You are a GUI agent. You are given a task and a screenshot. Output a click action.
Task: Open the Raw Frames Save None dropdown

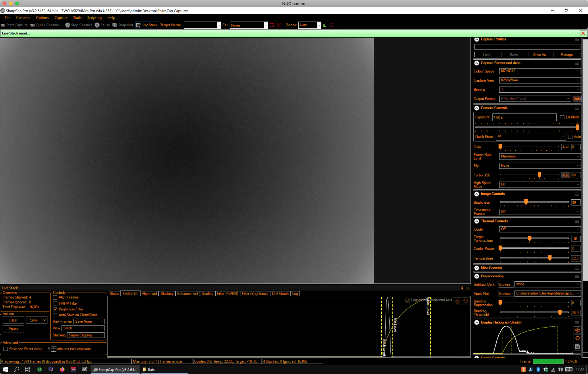point(89,321)
